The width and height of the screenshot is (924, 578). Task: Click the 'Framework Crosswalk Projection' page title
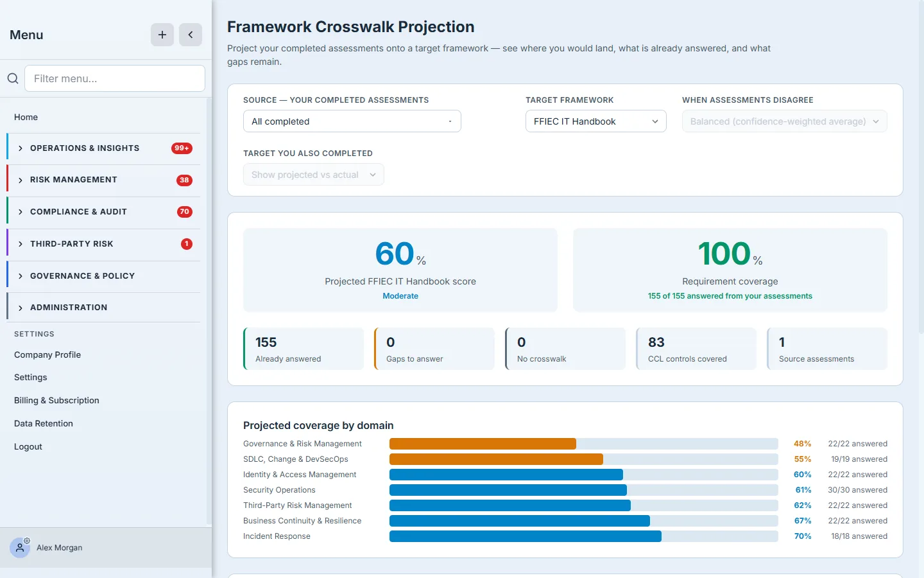click(351, 27)
